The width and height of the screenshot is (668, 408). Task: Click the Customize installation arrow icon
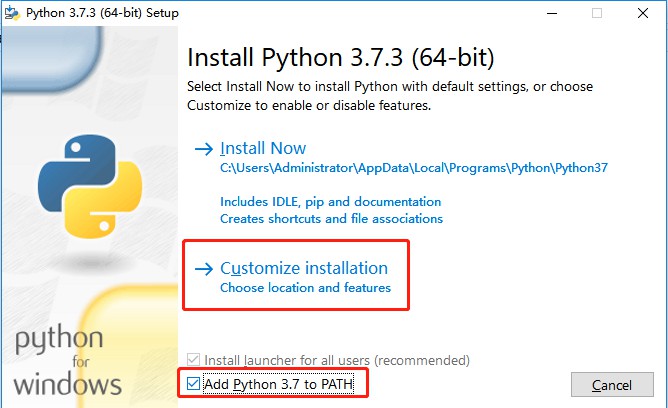pos(204,269)
